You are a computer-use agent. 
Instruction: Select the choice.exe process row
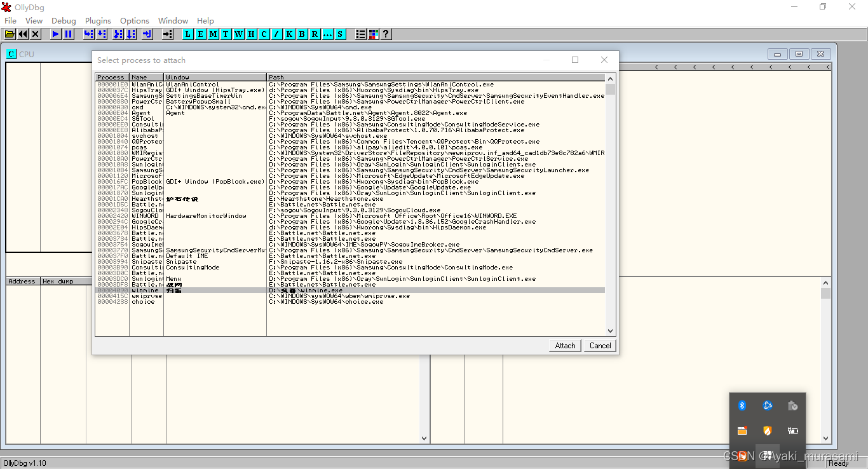pos(350,302)
